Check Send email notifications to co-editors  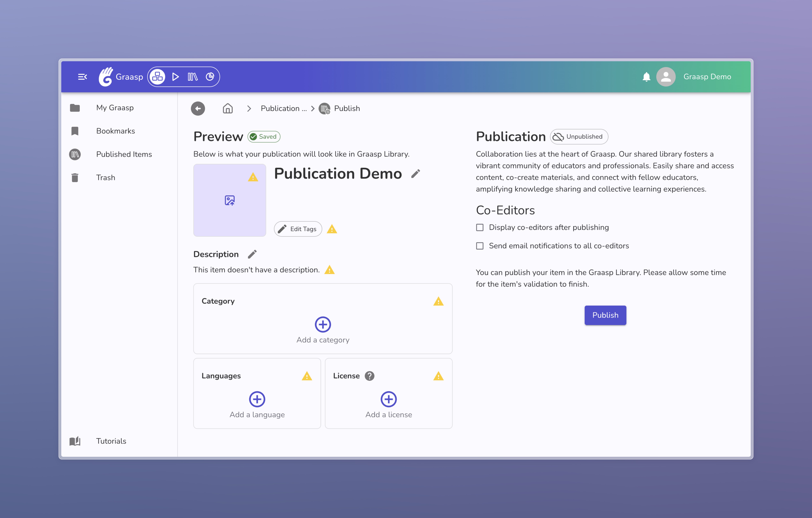[480, 246]
